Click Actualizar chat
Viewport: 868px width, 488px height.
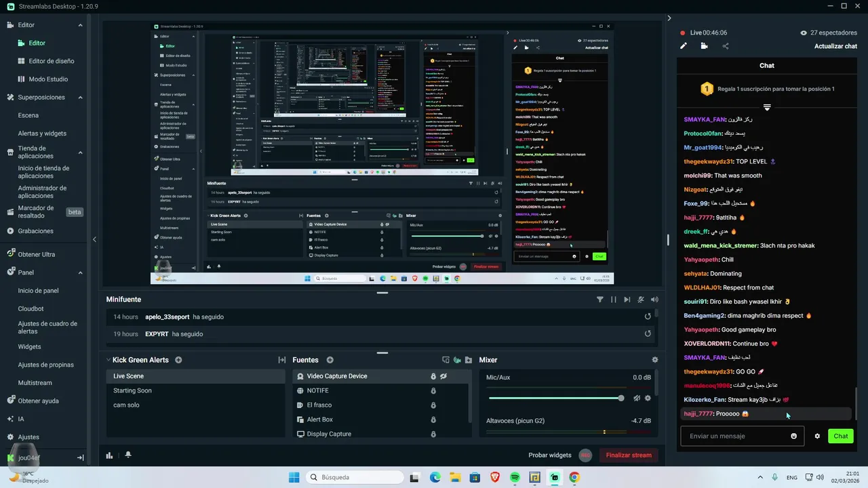835,46
